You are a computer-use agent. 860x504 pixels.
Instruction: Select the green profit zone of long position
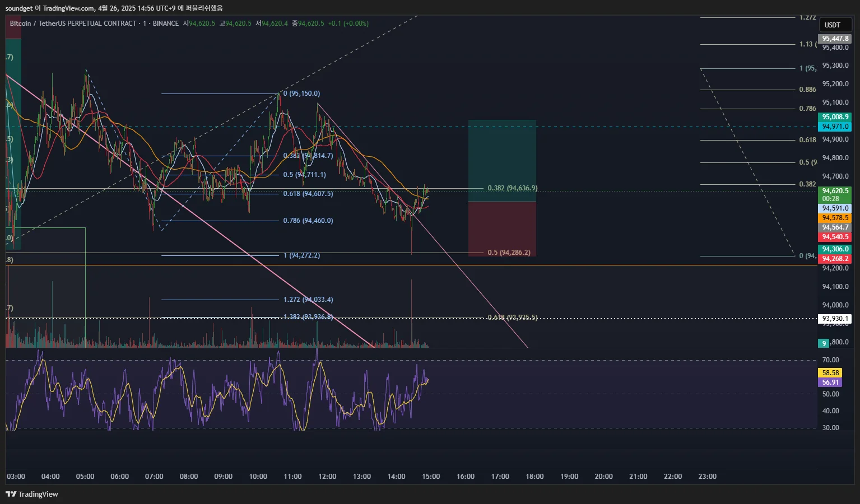point(502,161)
